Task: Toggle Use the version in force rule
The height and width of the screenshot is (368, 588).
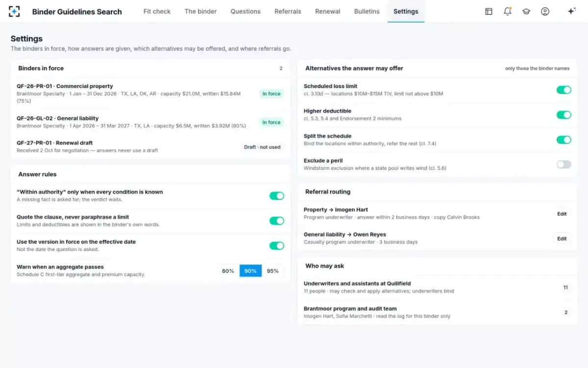Action: click(x=277, y=245)
